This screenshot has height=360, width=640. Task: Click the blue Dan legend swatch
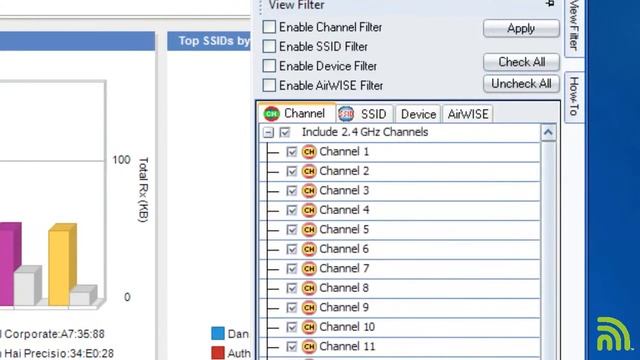(218, 333)
